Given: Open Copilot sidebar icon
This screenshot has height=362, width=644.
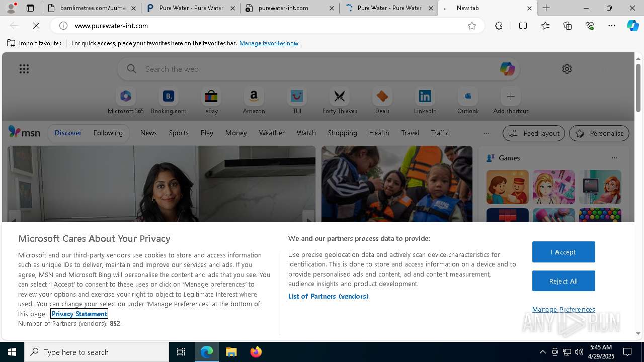Looking at the screenshot, I should click(632, 26).
